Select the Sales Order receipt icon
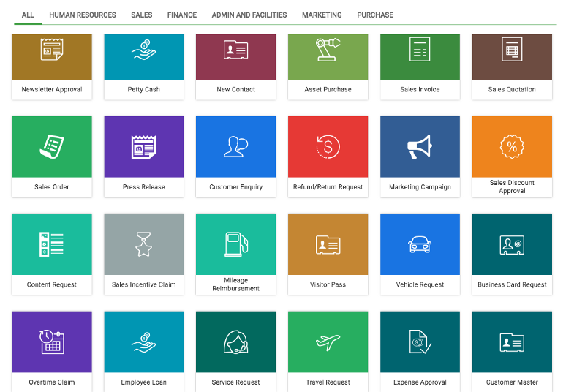This screenshot has height=392, width=585. tap(52, 147)
